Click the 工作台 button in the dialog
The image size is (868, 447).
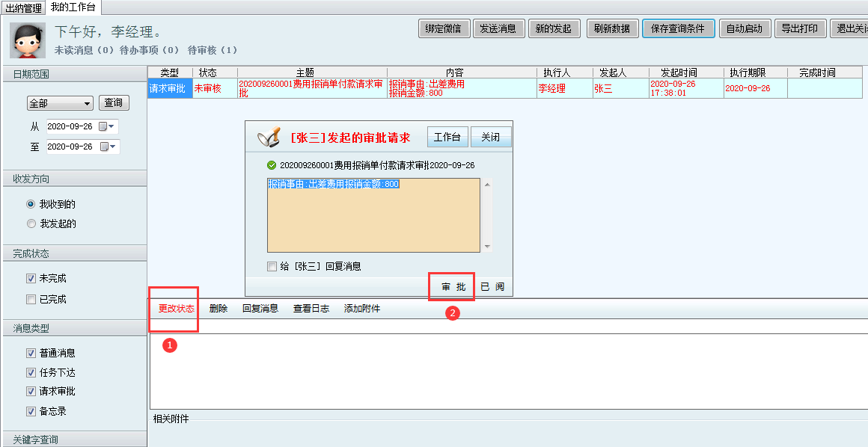click(447, 138)
